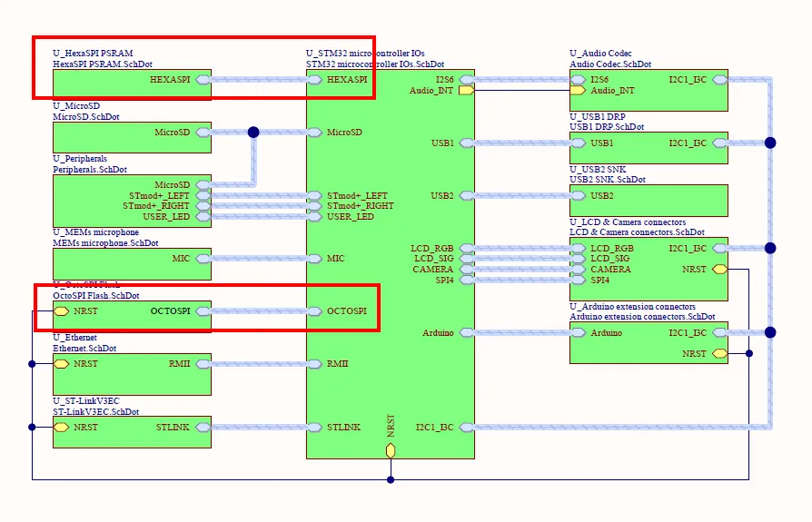The height and width of the screenshot is (522, 812).
Task: Click I2S6 port arrow on STM32 sheet
Action: point(467,80)
